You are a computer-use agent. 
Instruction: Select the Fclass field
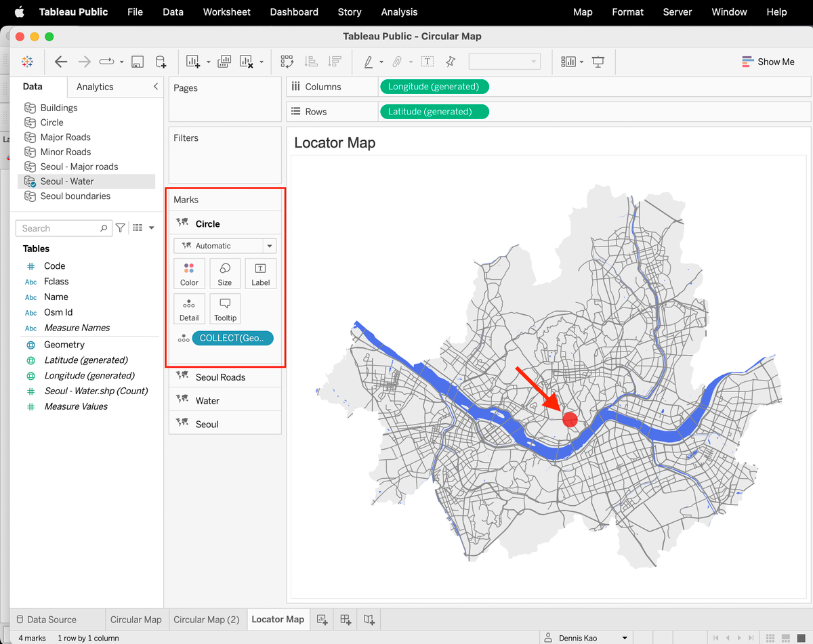tap(56, 282)
